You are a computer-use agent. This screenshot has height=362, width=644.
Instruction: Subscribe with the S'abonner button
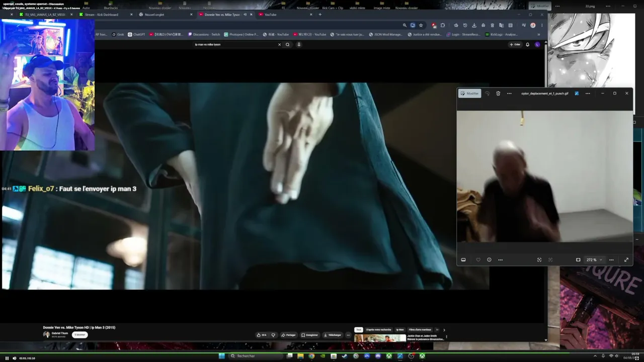(79, 335)
